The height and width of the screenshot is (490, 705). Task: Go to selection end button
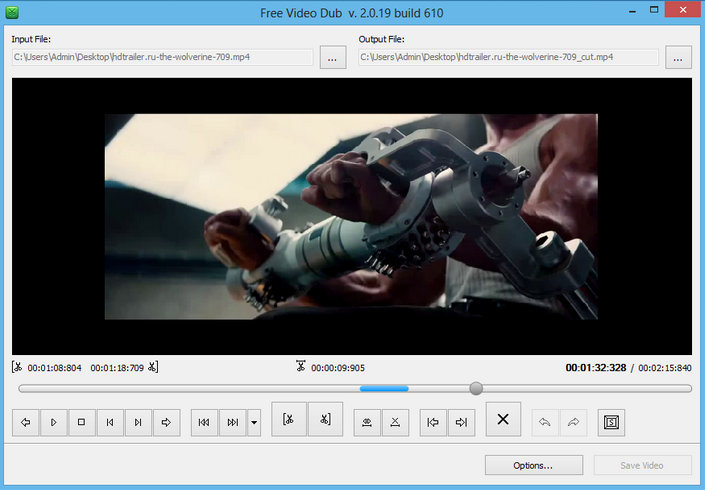click(461, 422)
